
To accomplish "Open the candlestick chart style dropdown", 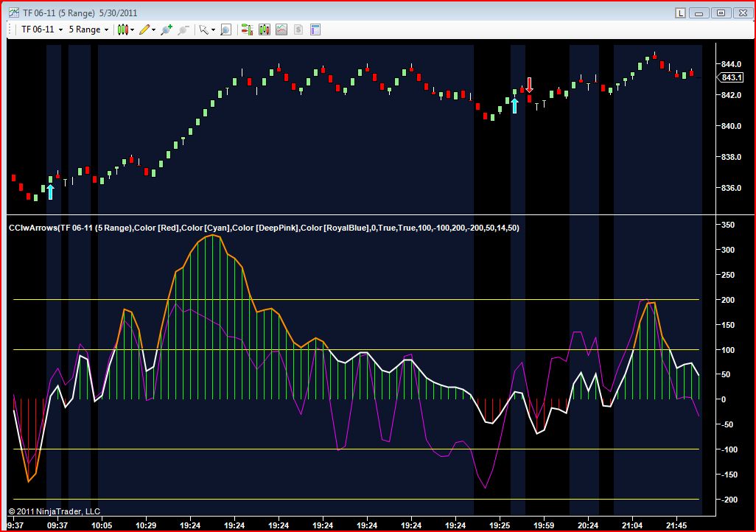I will pyautogui.click(x=126, y=30).
